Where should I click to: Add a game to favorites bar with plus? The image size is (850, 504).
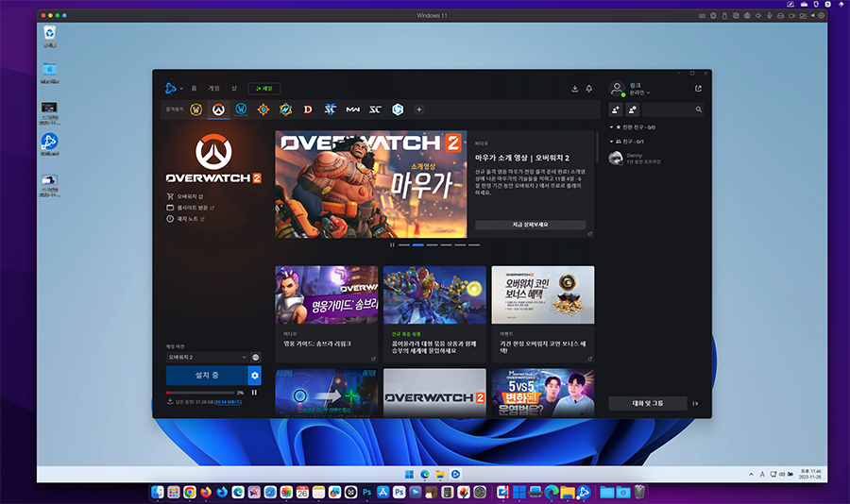tap(419, 109)
